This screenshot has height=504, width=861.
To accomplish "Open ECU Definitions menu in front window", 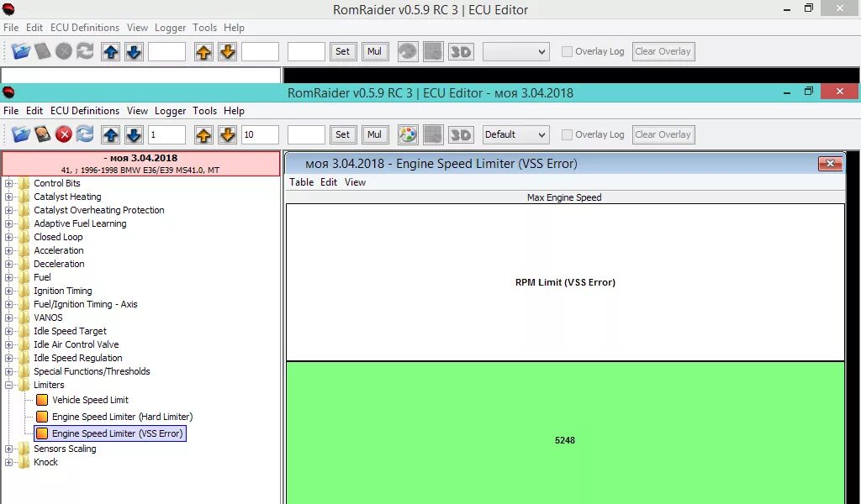I will pyautogui.click(x=85, y=111).
